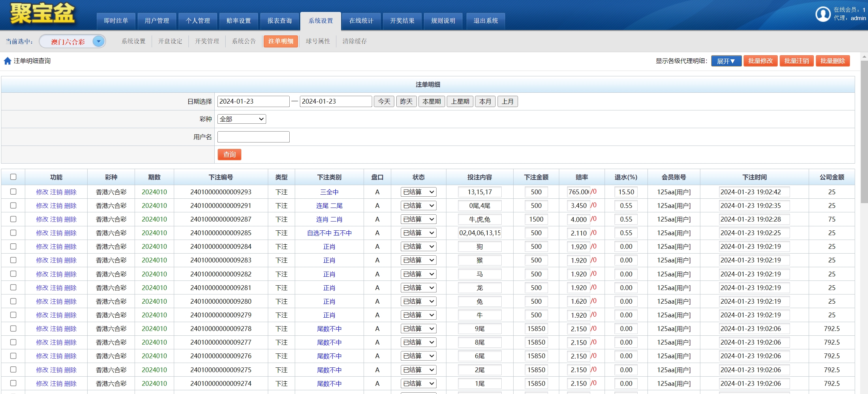868x394 pixels.
Task: Click the 765.00 odds field
Action: tap(579, 192)
